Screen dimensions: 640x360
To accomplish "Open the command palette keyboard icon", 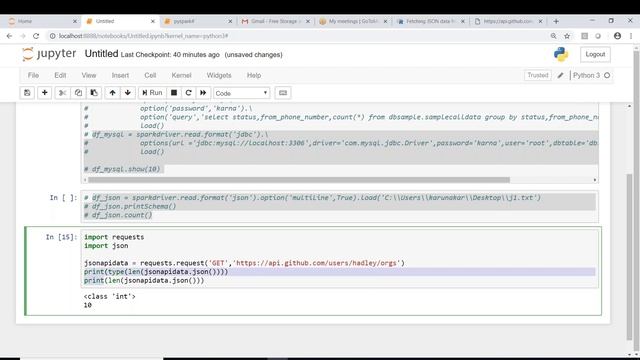I will coord(283,93).
